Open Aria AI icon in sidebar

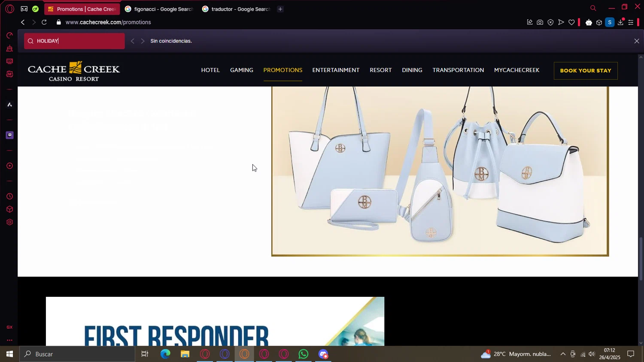[x=9, y=105]
